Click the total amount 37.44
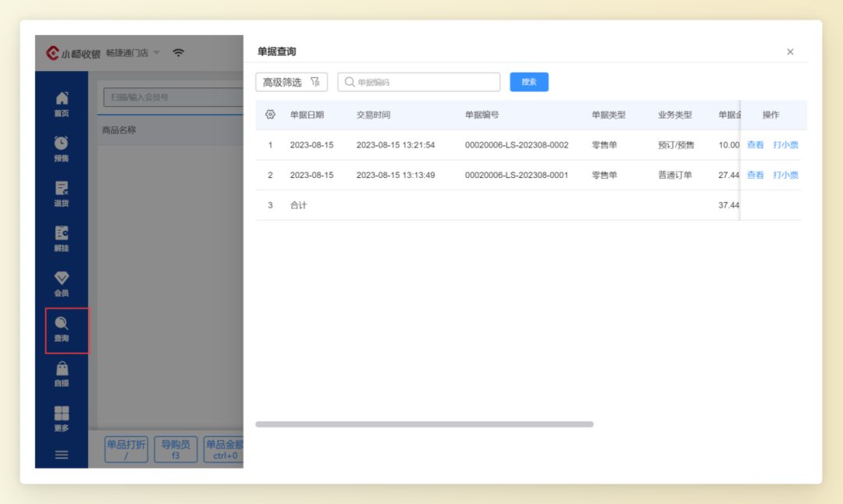Screen dimensions: 843x504 pyautogui.click(x=728, y=205)
